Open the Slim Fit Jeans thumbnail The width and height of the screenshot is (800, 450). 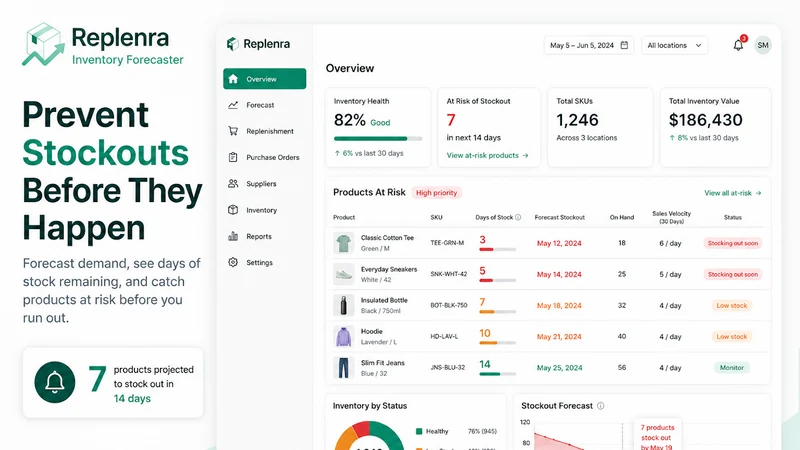(x=344, y=367)
